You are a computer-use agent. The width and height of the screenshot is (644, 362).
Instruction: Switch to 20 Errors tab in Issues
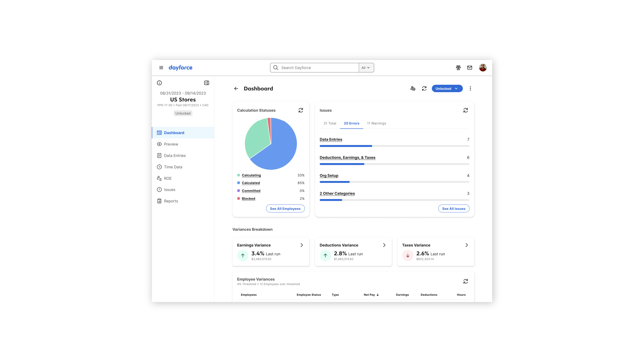tap(352, 123)
